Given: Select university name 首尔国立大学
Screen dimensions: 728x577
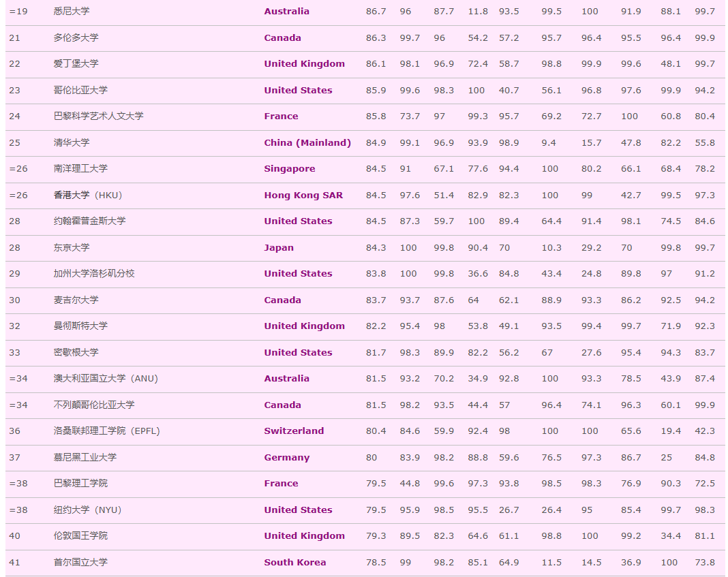Looking at the screenshot, I should point(80,562).
